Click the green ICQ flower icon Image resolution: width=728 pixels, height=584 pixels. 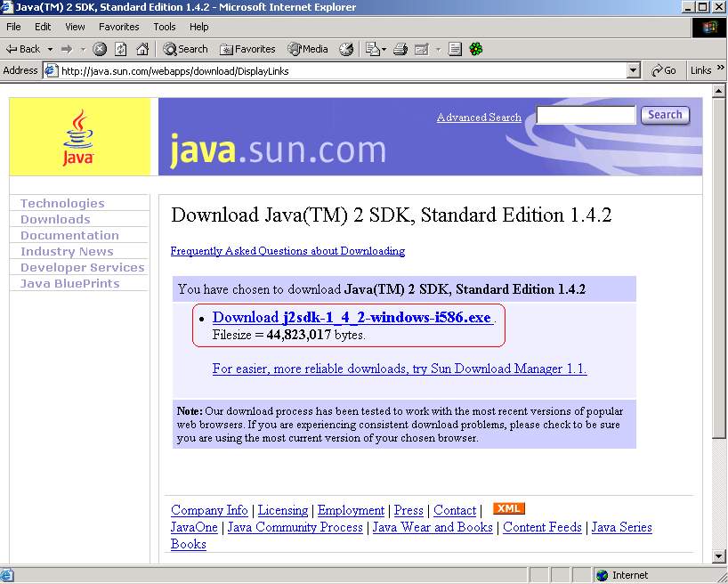[x=476, y=49]
